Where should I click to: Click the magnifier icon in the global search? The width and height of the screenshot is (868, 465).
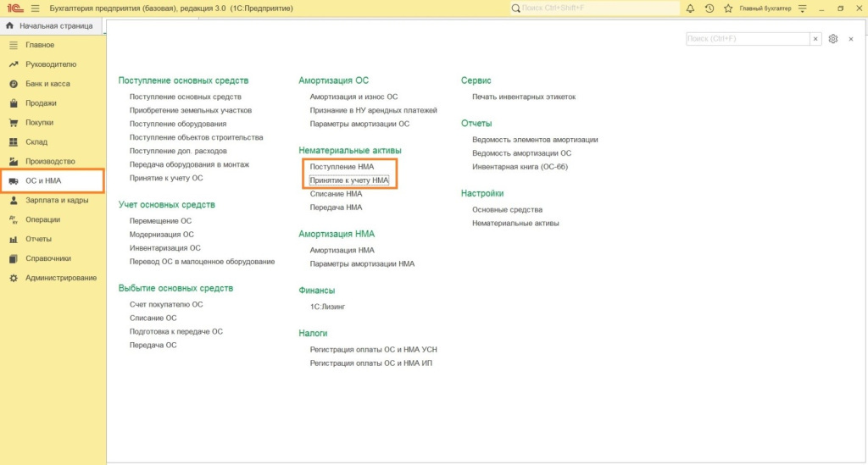pyautogui.click(x=516, y=8)
